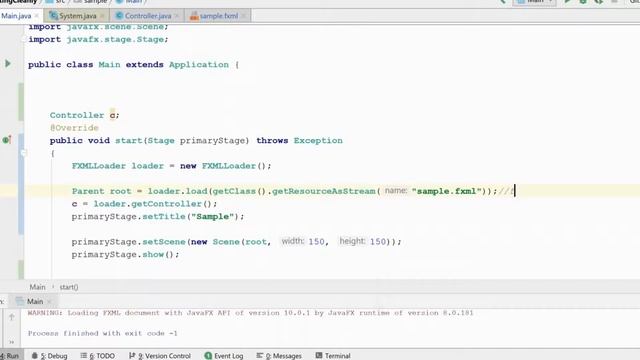Click the TODO list icon in bottom bar
Image resolution: width=640 pixels, height=360 pixels.
[x=84, y=356]
